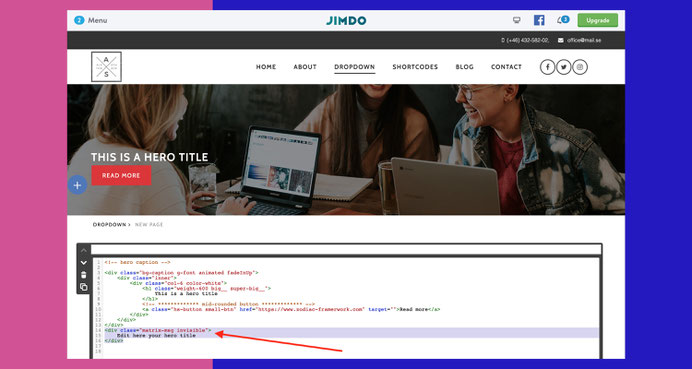The image size is (692, 369).
Task: Switch to desktop preview monitor icon
Action: click(x=516, y=20)
